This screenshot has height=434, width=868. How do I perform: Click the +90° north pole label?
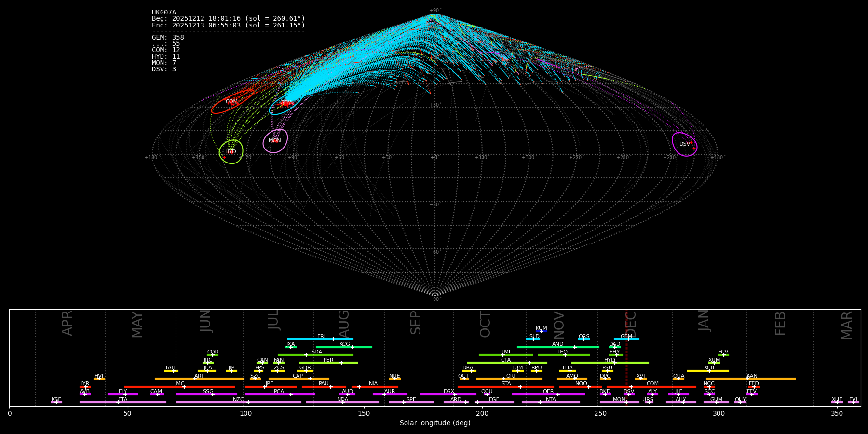pyautogui.click(x=434, y=11)
